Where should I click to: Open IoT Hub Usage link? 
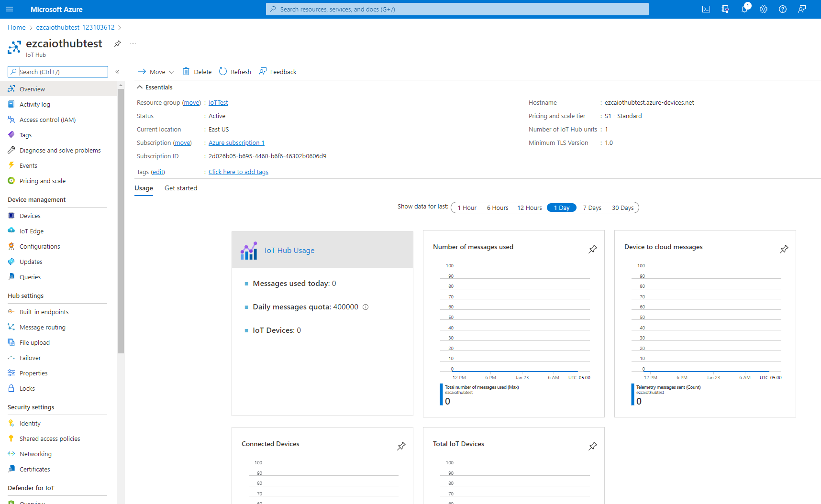click(289, 250)
